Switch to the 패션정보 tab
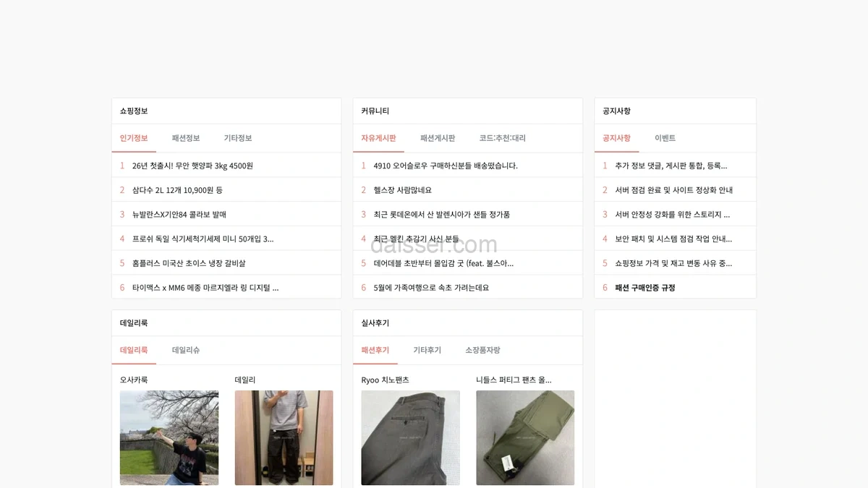 [186, 138]
